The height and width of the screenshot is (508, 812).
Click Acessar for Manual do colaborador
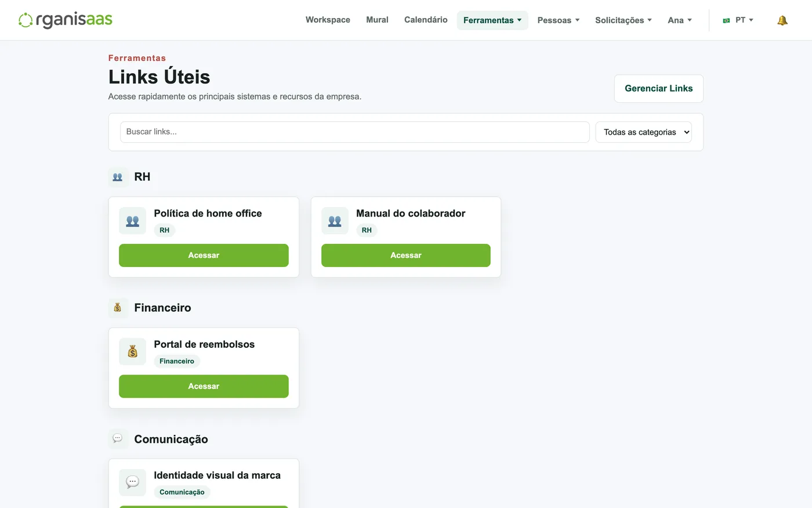(x=406, y=255)
